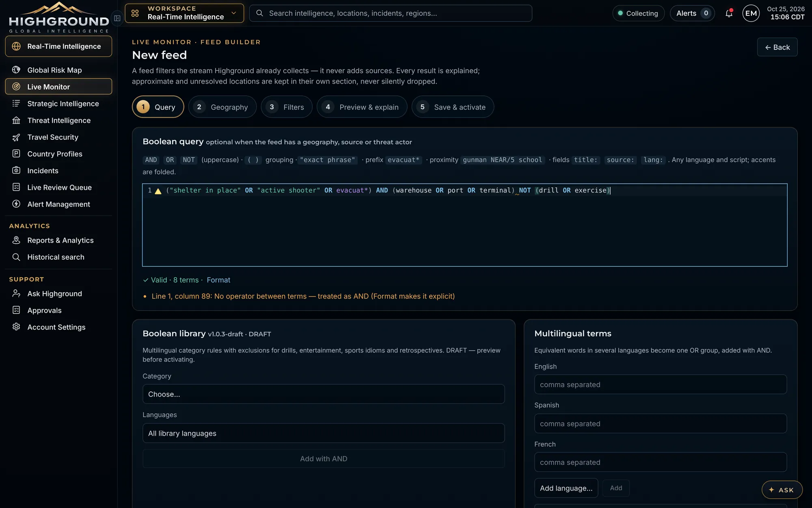Open the EM user avatar menu
This screenshot has width=812, height=508.
[751, 13]
